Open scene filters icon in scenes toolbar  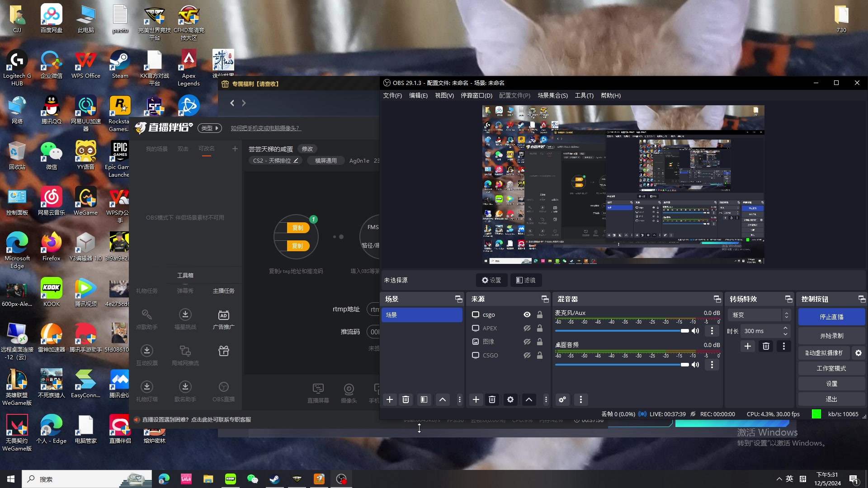tap(424, 399)
